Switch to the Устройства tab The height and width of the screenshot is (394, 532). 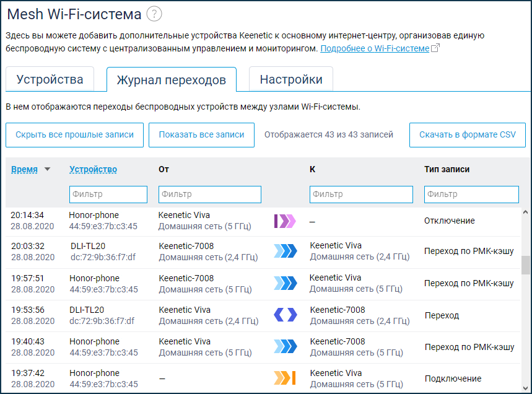pos(50,79)
